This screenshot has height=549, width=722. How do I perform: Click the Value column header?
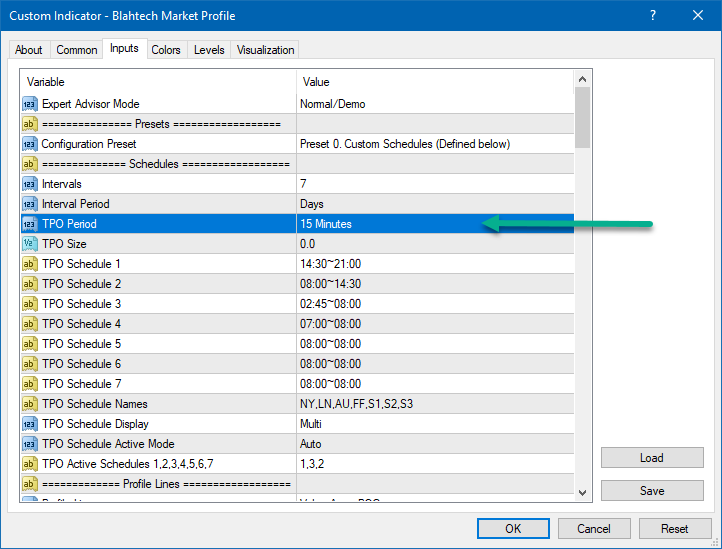click(435, 82)
